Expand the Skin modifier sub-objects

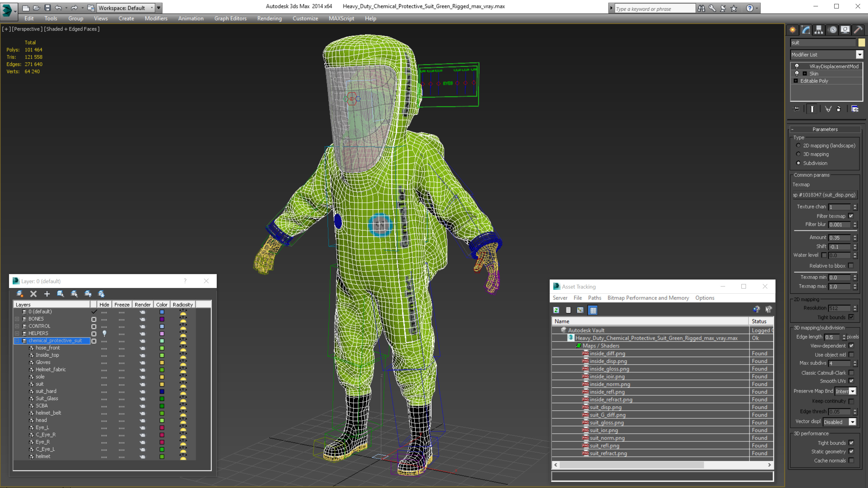(805, 74)
